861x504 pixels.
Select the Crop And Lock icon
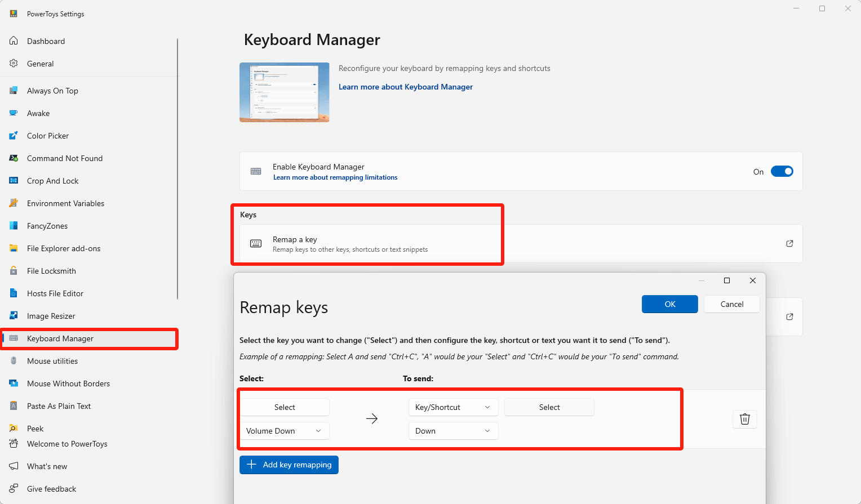[14, 181]
